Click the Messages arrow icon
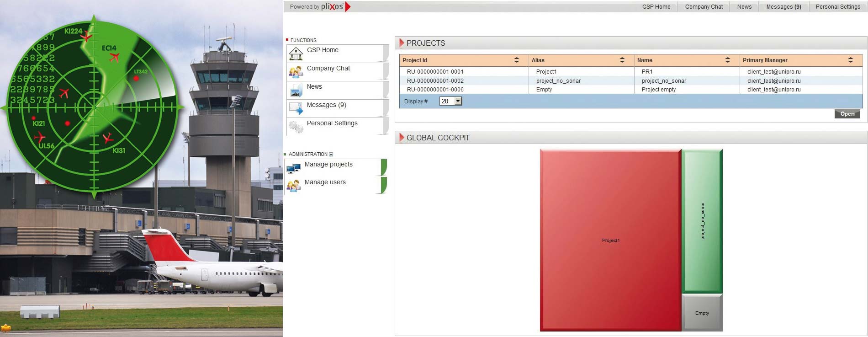This screenshot has height=337, width=868. [x=296, y=108]
